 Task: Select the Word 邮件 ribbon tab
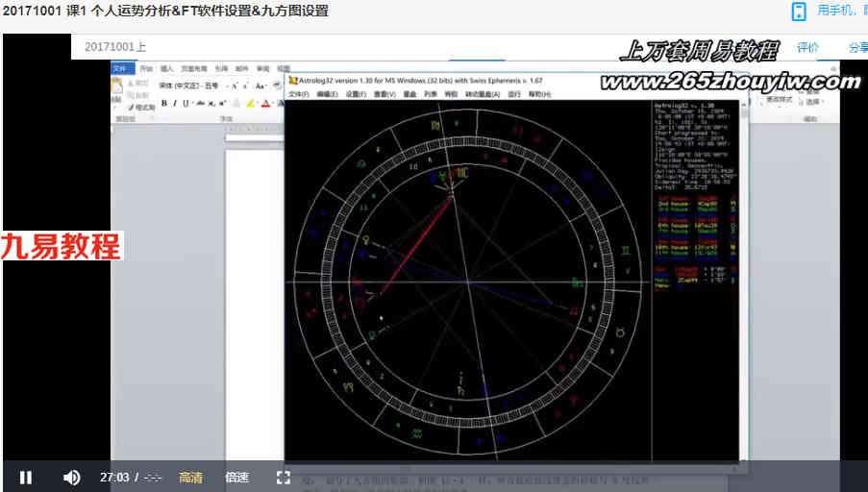pos(242,68)
